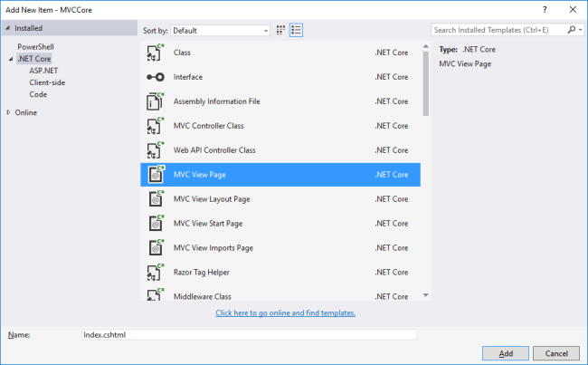This screenshot has width=588, height=365.
Task: Switch to small icons grid view
Action: [280, 30]
